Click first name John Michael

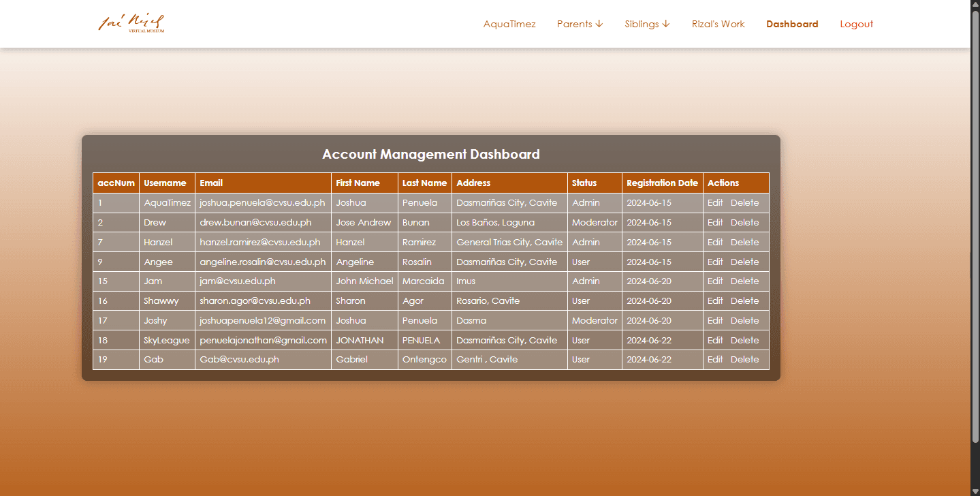point(364,281)
